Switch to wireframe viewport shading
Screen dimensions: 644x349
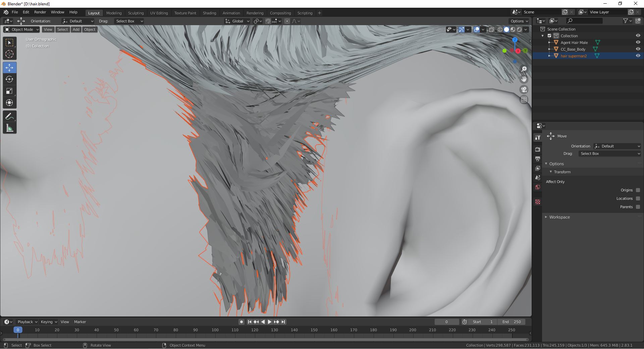pyautogui.click(x=500, y=30)
